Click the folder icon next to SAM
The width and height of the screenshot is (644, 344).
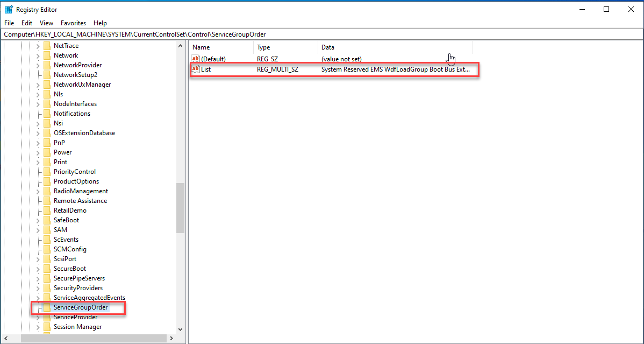47,229
